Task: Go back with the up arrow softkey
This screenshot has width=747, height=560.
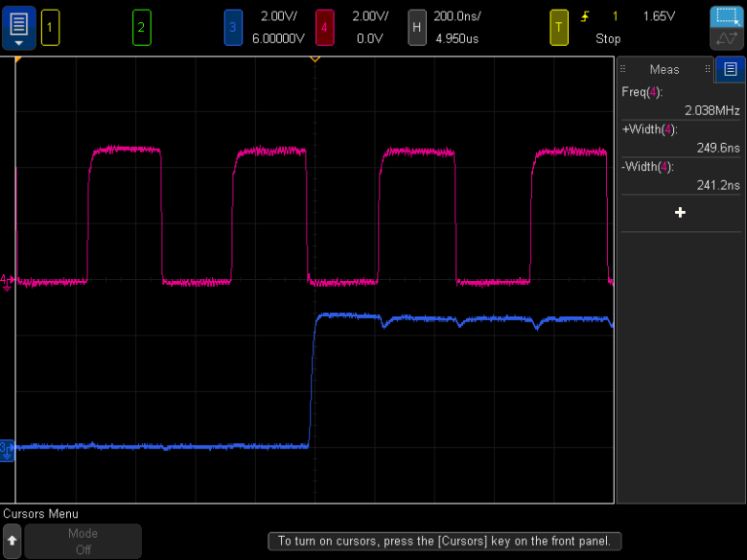Action: [x=13, y=541]
